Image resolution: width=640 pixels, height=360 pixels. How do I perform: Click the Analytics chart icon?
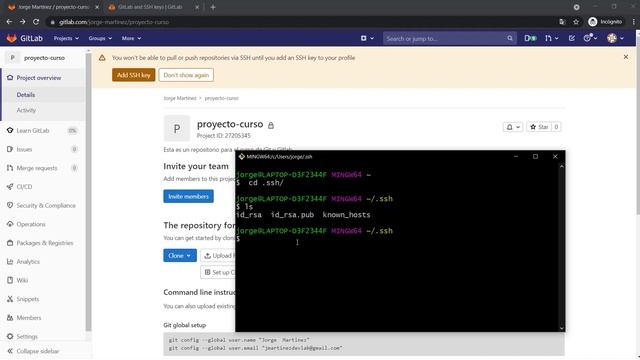tap(10, 262)
